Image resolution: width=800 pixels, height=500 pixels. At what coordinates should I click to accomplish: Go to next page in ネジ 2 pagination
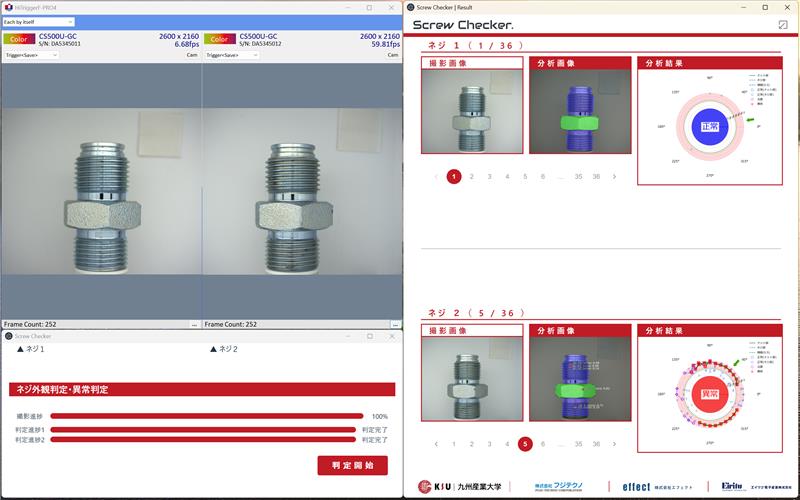click(614, 444)
